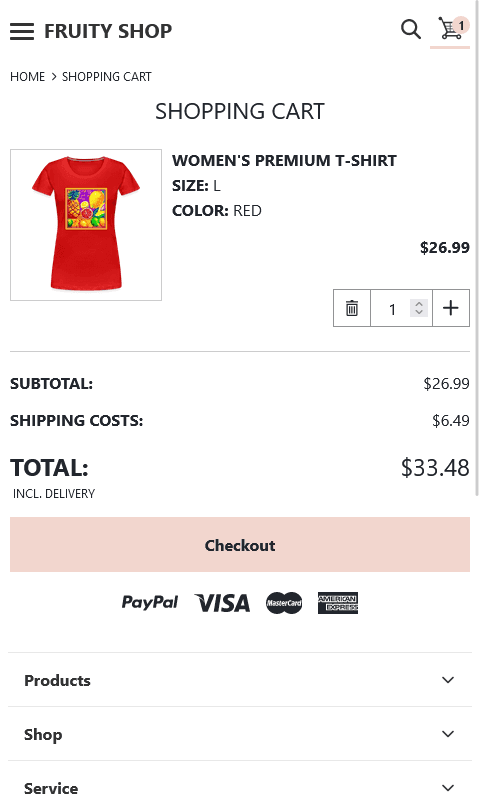This screenshot has width=480, height=800.
Task: Open the search magnifier icon
Action: click(411, 30)
